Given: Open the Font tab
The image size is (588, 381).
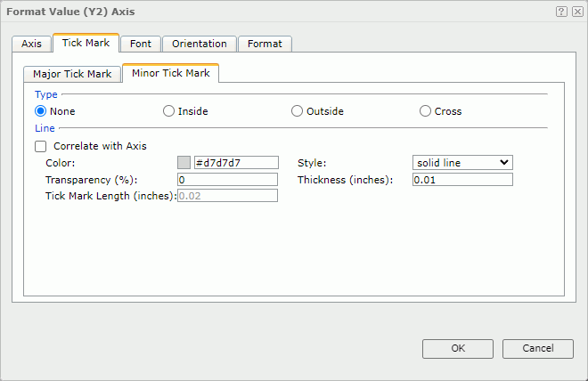Looking at the screenshot, I should click(141, 44).
